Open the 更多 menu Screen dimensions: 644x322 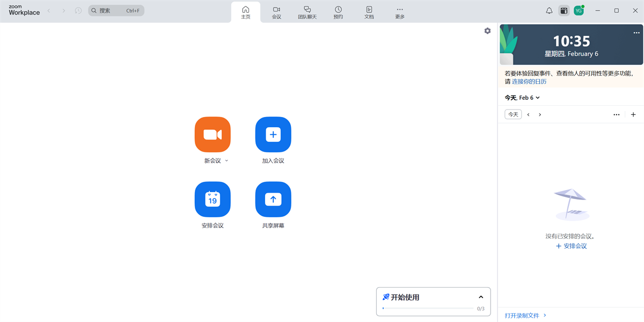[399, 12]
